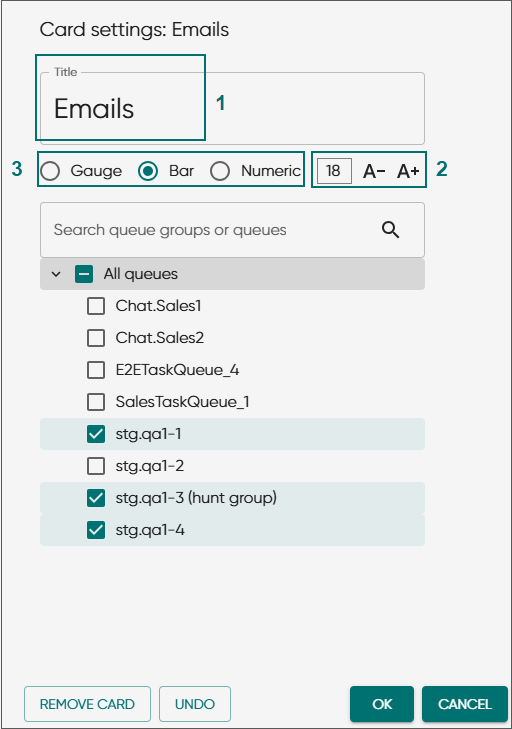Check the stg.qa1-2 queue

coord(96,466)
